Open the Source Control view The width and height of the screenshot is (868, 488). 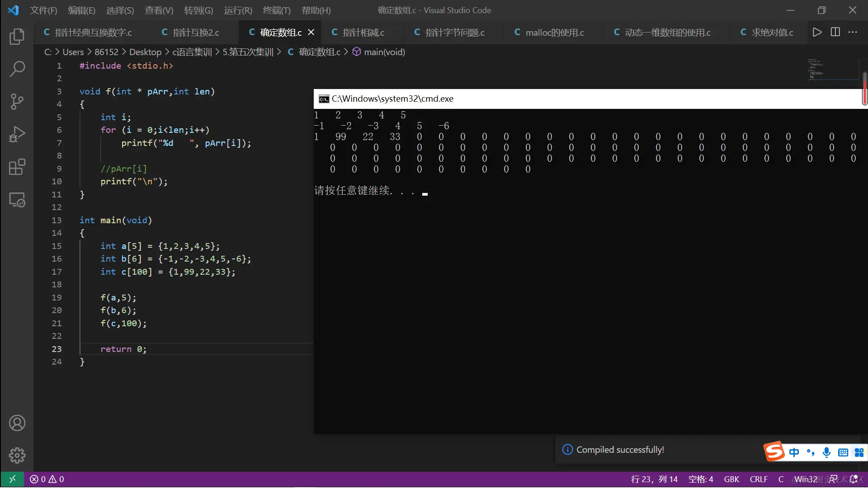point(17,102)
